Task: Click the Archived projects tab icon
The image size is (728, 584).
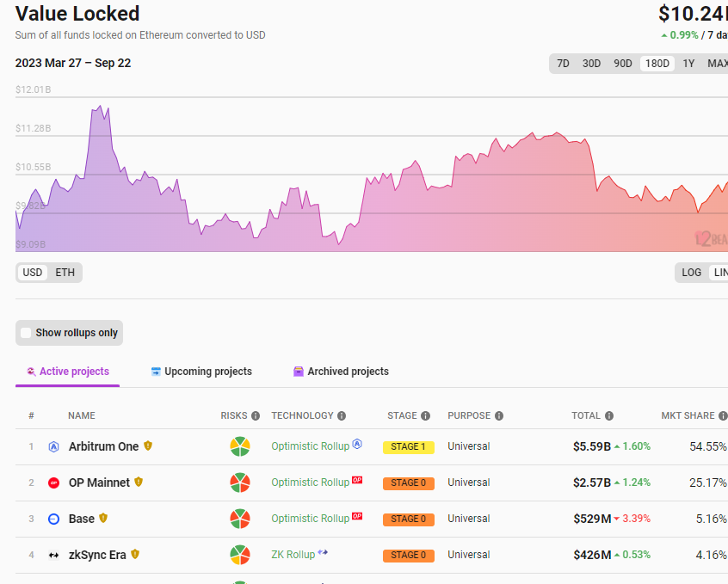Action: pyautogui.click(x=298, y=372)
